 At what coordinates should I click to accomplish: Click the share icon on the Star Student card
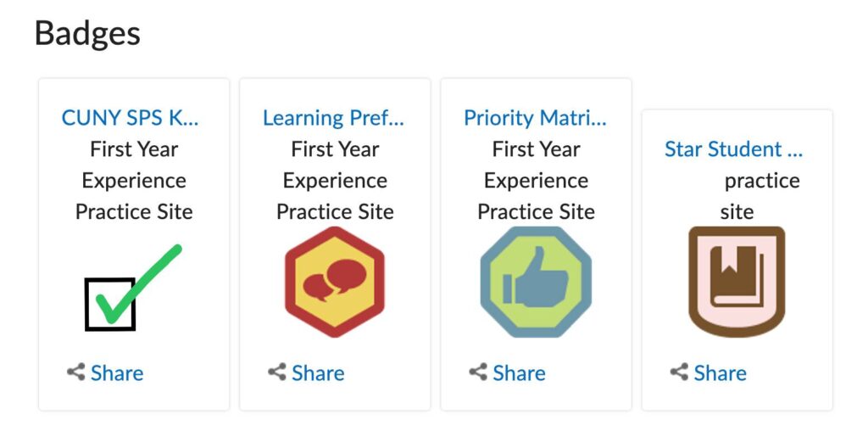click(679, 372)
